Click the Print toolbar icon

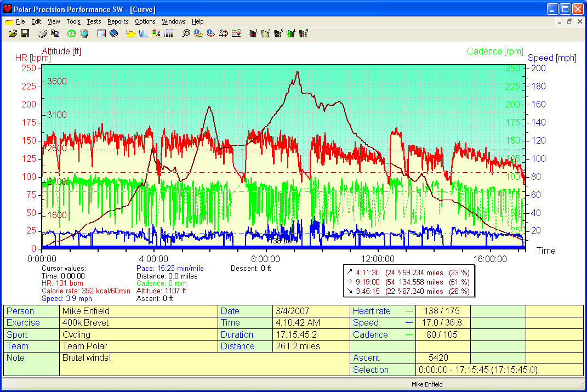click(42, 33)
